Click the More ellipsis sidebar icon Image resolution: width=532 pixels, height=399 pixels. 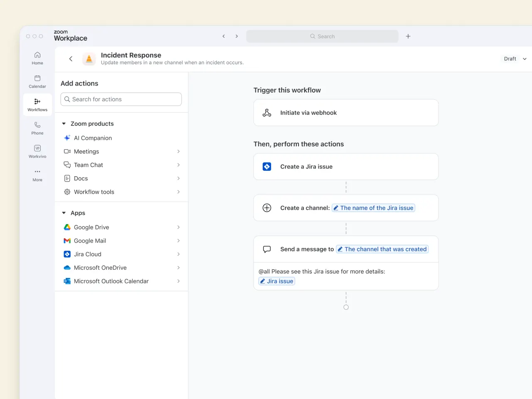point(37,174)
